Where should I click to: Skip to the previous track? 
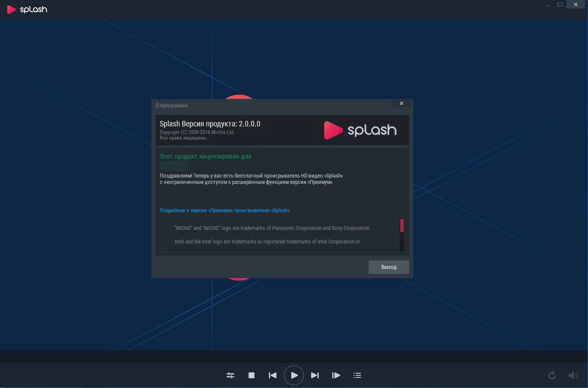point(273,375)
